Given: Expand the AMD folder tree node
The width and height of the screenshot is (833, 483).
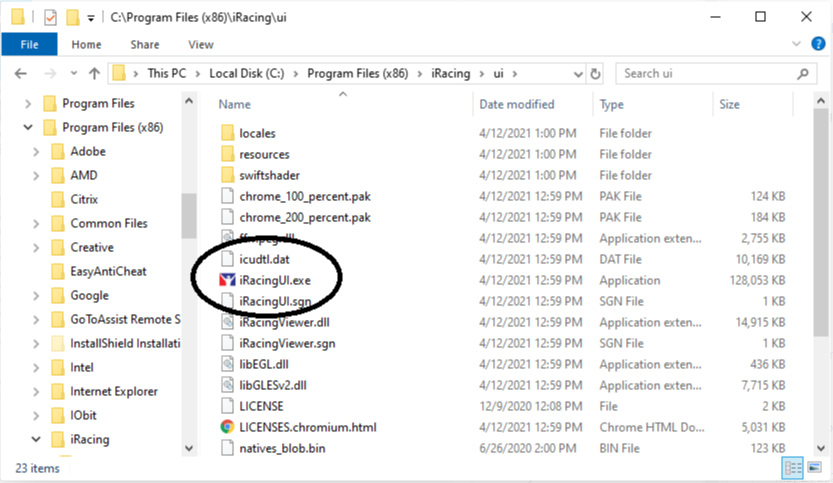Looking at the screenshot, I should [36, 175].
